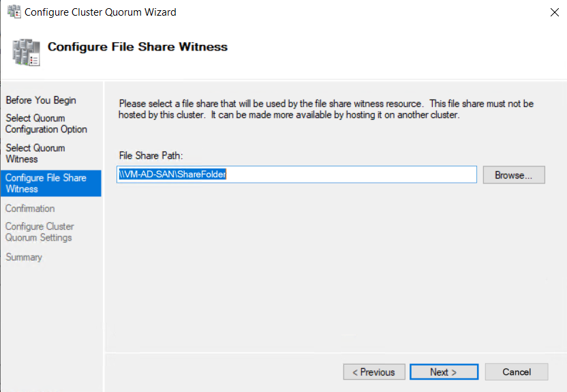The image size is (567, 392).
Task: Click the File Share Path input field
Action: [296, 175]
